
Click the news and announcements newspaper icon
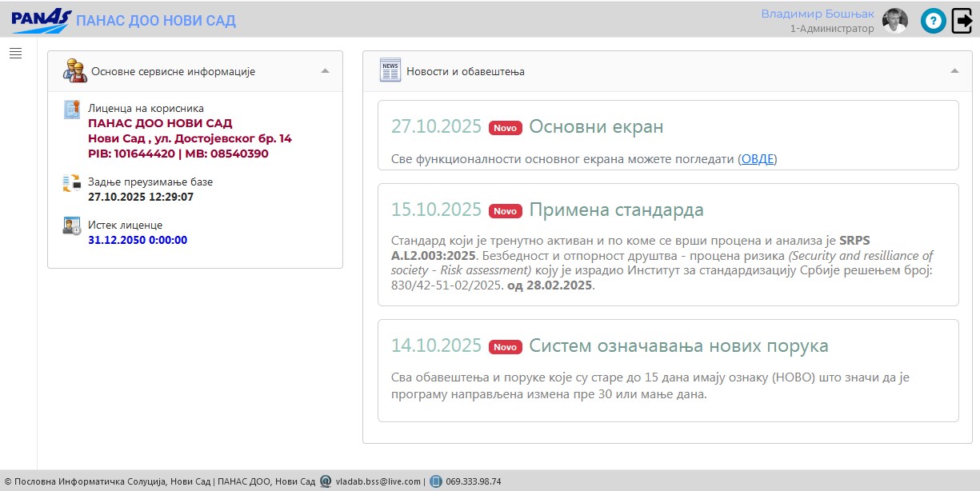390,71
